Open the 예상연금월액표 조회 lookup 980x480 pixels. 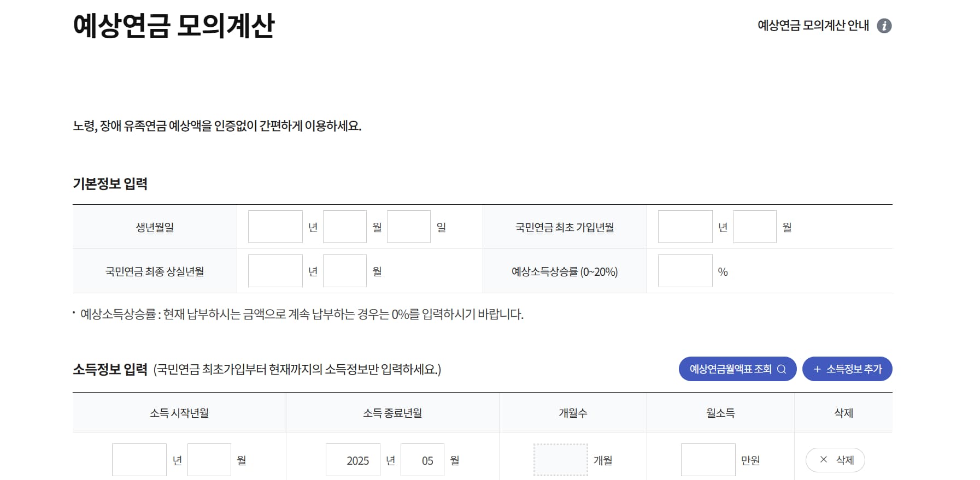coord(738,369)
